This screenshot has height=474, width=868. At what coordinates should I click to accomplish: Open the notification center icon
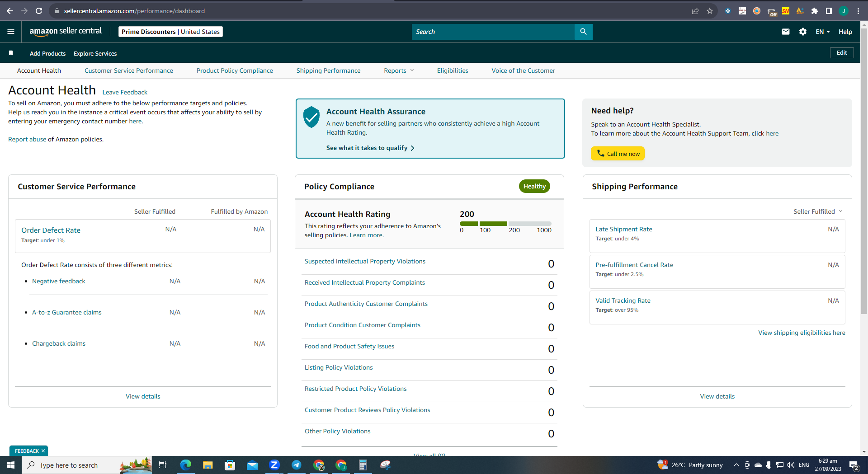pyautogui.click(x=854, y=465)
